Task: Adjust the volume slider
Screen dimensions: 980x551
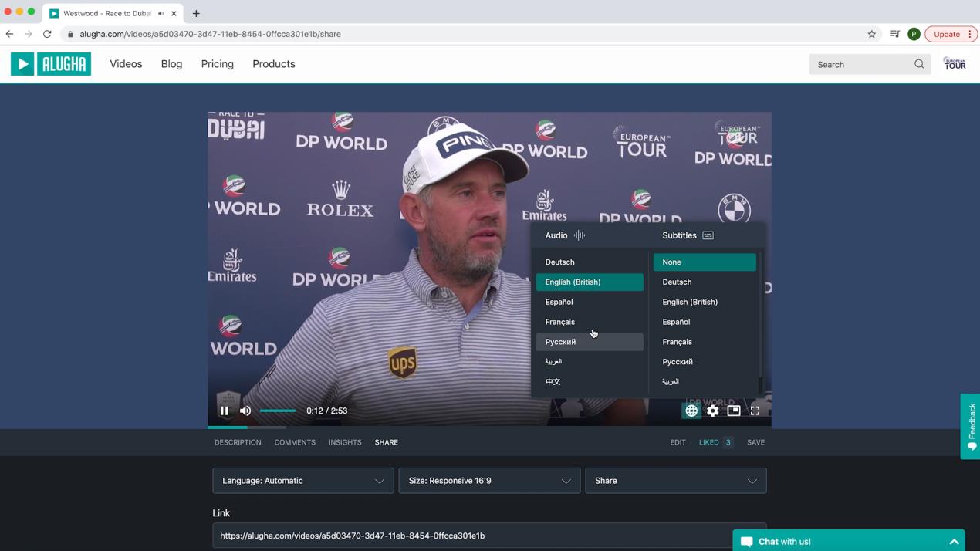Action: [x=278, y=411]
